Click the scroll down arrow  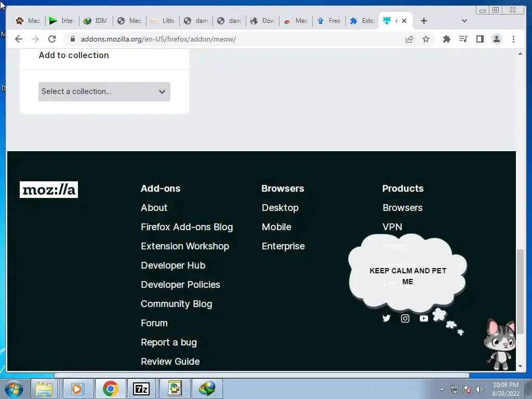click(520, 366)
